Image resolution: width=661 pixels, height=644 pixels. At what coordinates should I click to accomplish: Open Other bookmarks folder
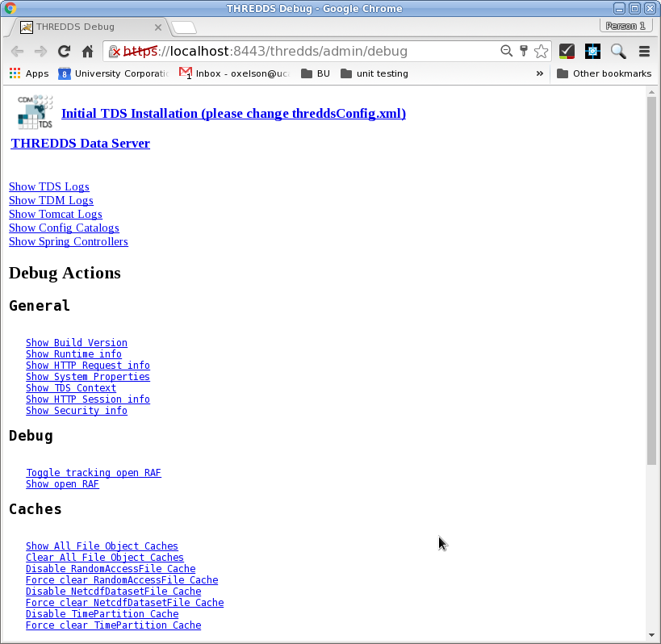[604, 73]
